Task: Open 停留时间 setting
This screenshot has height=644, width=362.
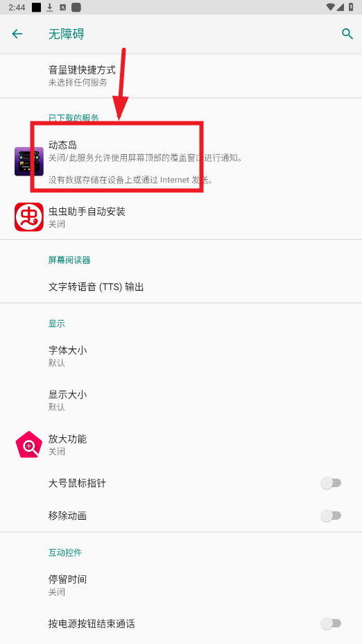Action: coord(181,585)
